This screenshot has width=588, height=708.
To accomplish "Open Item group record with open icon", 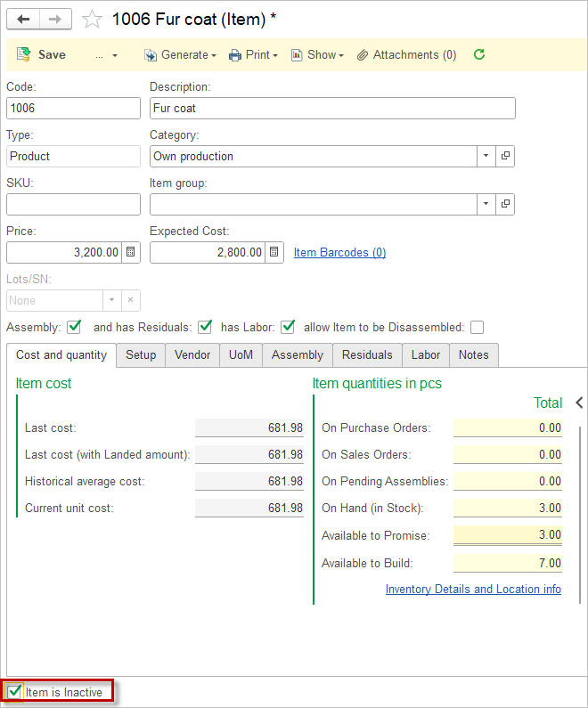I will (506, 204).
